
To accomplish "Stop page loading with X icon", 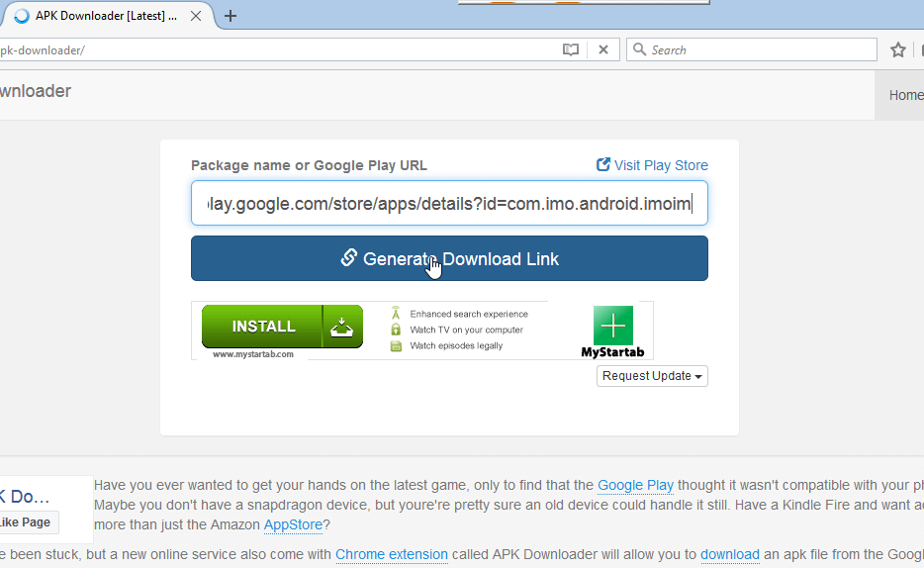I will pos(603,49).
